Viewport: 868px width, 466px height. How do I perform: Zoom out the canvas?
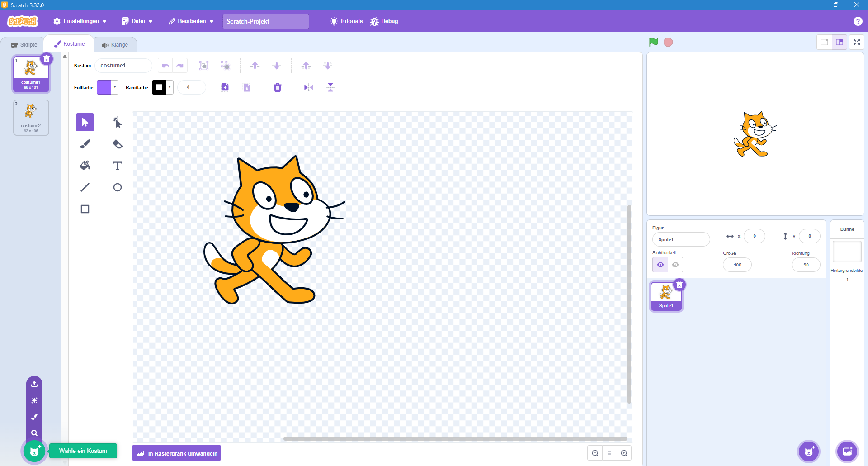[595, 453]
